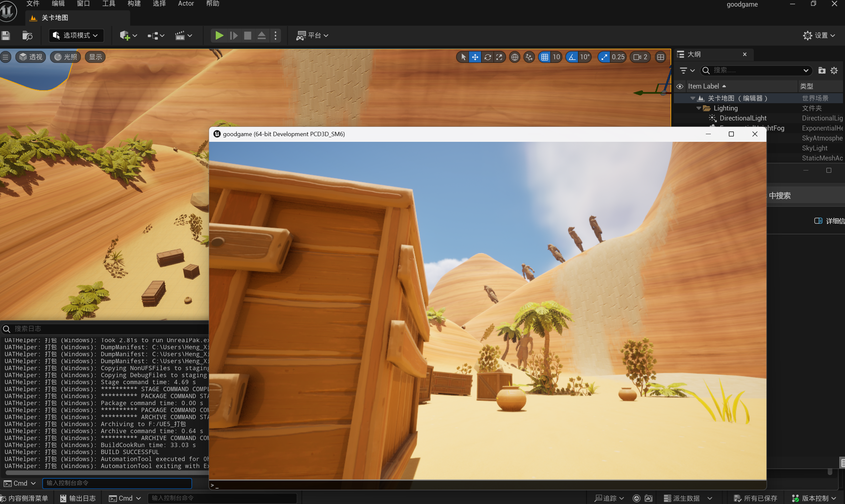Open the 构建 menu
This screenshot has height=504, width=845.
coord(134,4)
